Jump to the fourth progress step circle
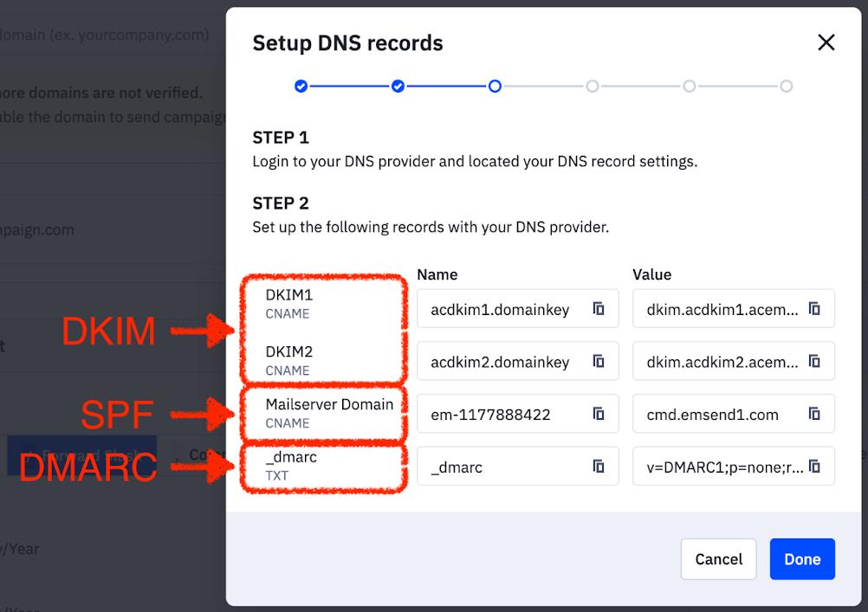This screenshot has height=612, width=868. coord(592,87)
